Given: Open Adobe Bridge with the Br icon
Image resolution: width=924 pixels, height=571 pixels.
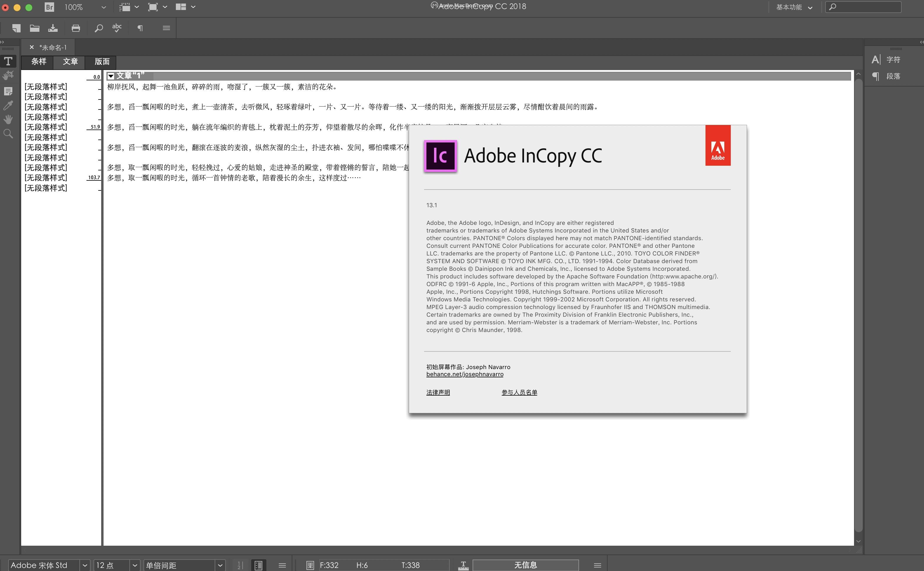Looking at the screenshot, I should pos(49,7).
